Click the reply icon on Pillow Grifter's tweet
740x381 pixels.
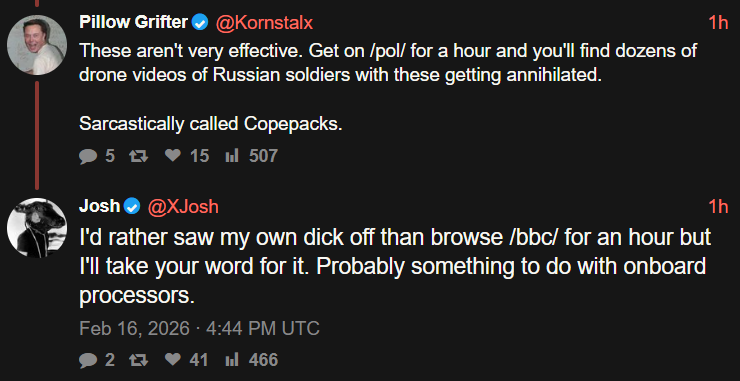pos(88,156)
